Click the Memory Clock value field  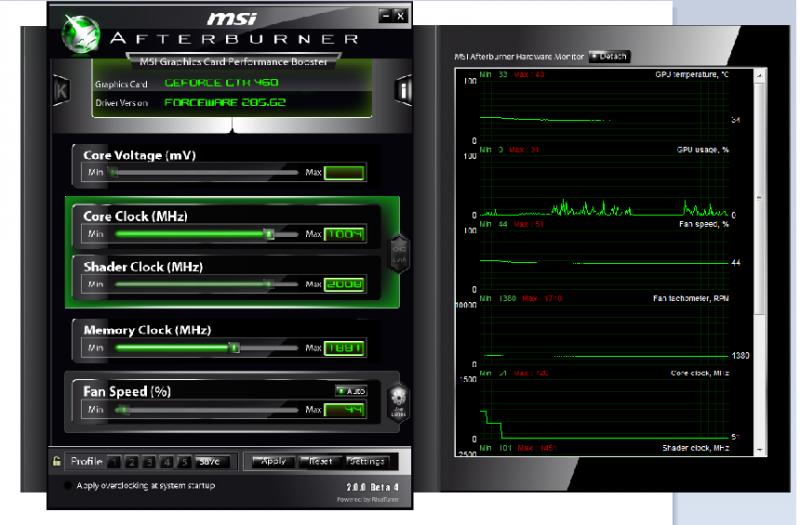[x=344, y=348]
